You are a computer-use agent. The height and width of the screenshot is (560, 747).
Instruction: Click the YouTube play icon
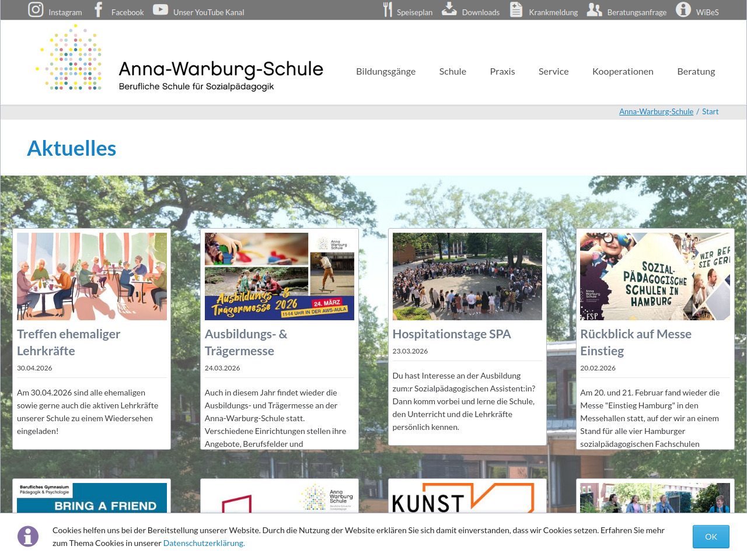click(x=160, y=10)
